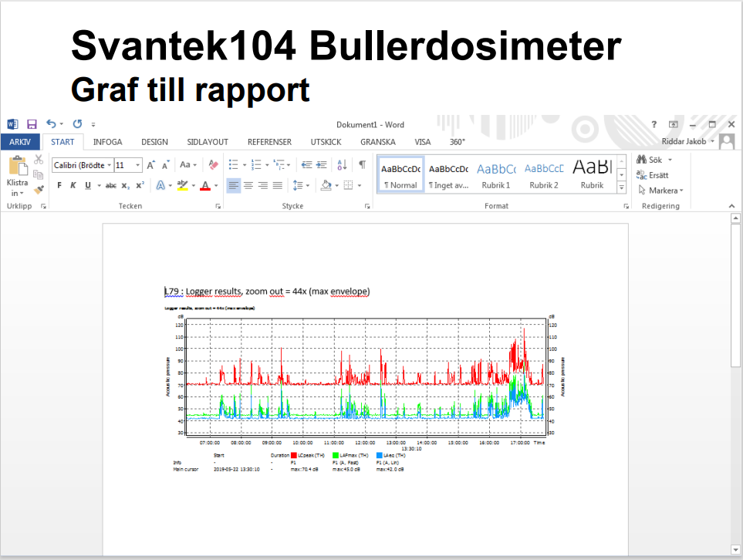Screen dimensions: 743x560
Task: Click the increase indent icon
Action: pyautogui.click(x=321, y=164)
